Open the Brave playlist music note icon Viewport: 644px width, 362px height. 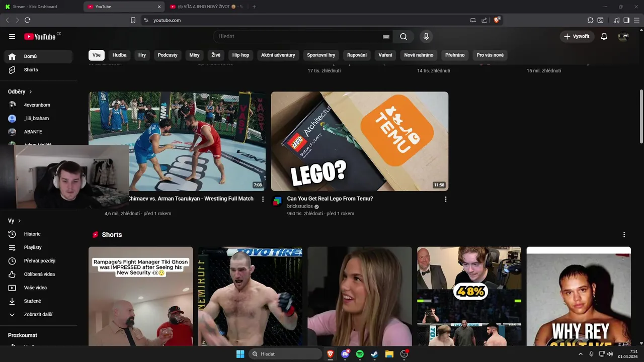pos(616,20)
